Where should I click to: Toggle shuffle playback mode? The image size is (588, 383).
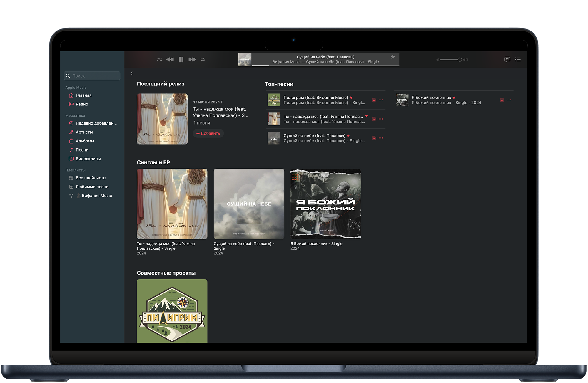tap(159, 59)
